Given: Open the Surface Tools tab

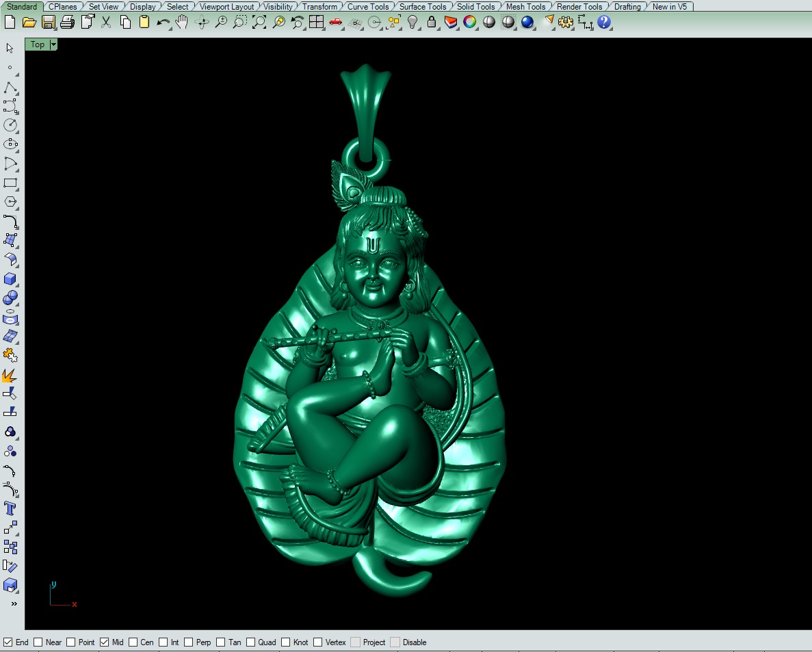Looking at the screenshot, I should point(423,7).
